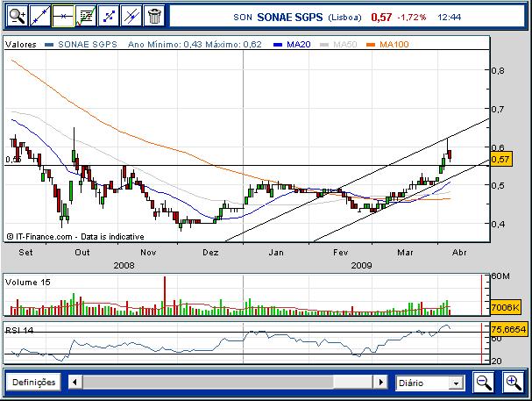This screenshot has height=401, width=532.
Task: Select the line segment drawing tool
Action: [x=109, y=16]
